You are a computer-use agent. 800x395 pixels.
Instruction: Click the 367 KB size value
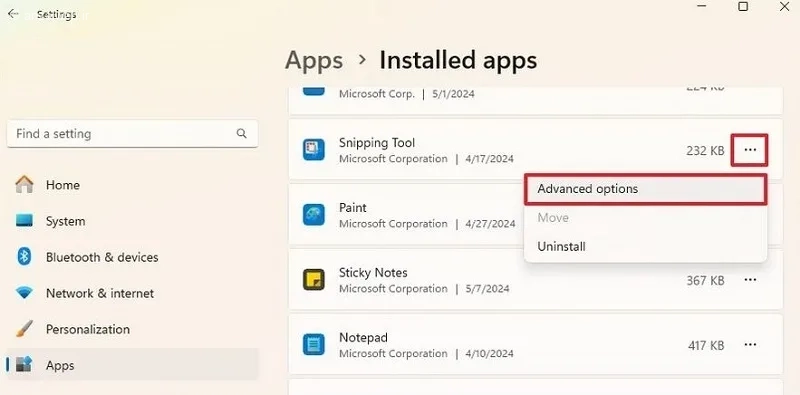705,280
